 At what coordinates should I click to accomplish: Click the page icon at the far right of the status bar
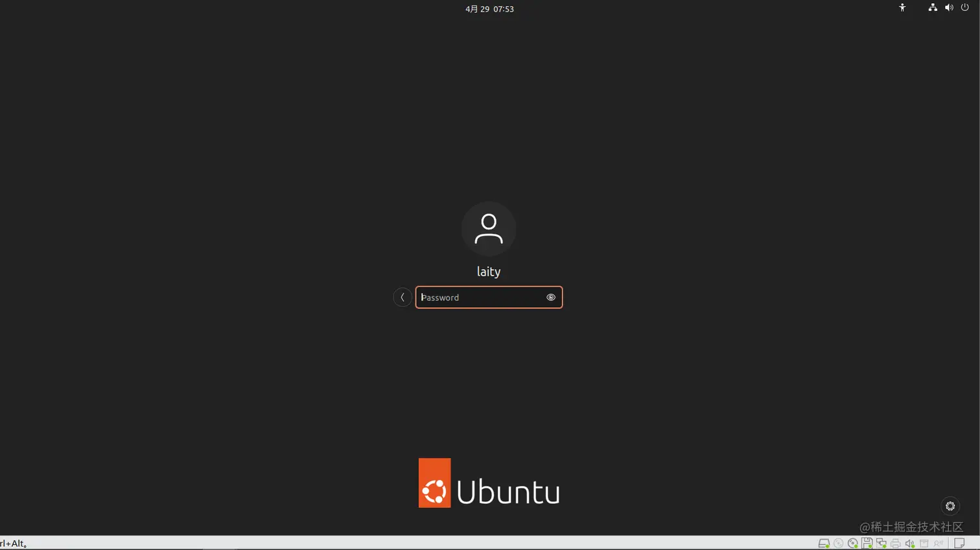click(959, 543)
